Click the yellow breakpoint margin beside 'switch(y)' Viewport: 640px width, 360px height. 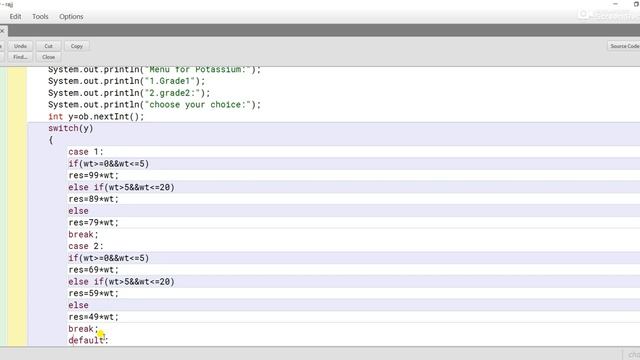pos(17,128)
